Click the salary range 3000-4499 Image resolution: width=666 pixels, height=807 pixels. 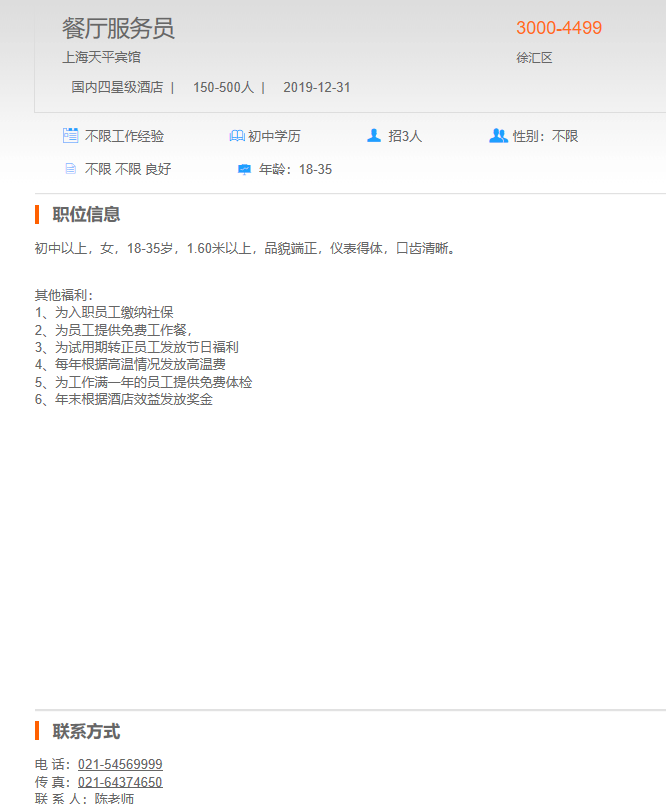[559, 28]
